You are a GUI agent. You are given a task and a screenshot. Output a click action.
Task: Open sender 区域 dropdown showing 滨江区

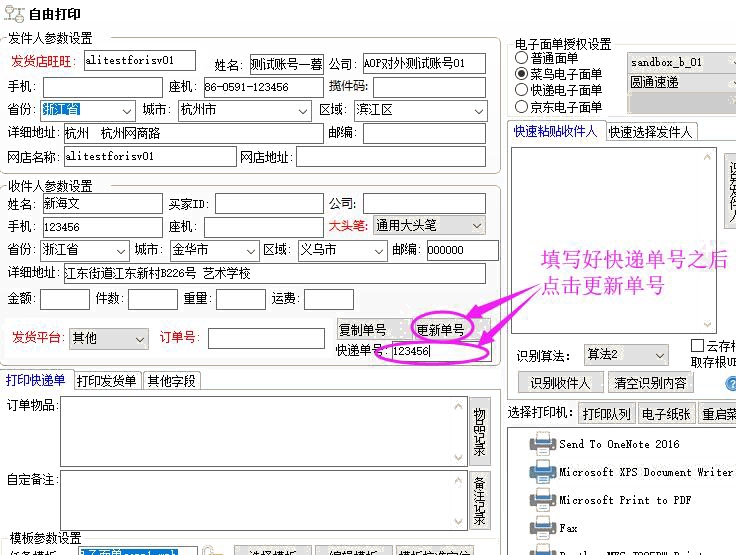[421, 111]
